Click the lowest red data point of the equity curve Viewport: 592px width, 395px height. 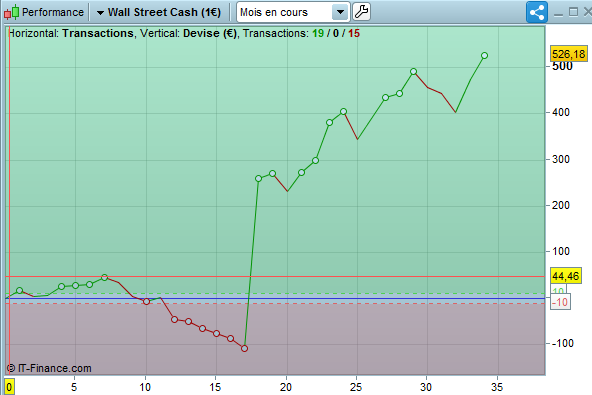click(x=244, y=349)
